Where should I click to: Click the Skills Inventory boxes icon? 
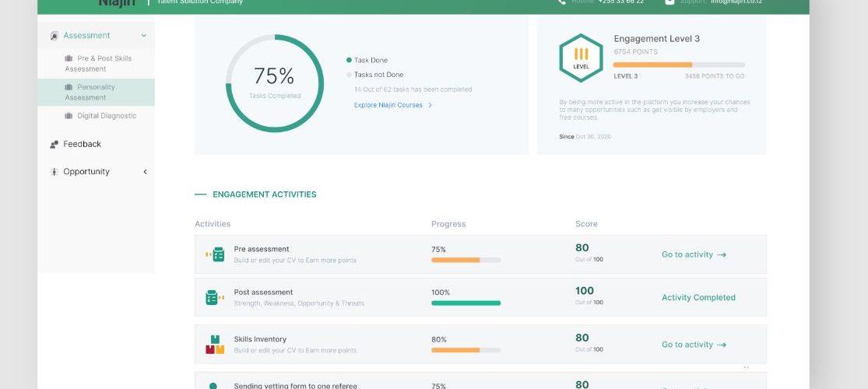point(215,345)
